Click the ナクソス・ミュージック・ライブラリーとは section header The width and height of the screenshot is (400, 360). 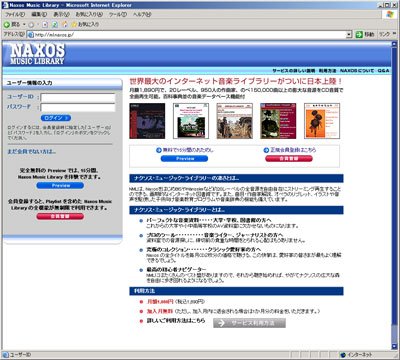coord(236,210)
